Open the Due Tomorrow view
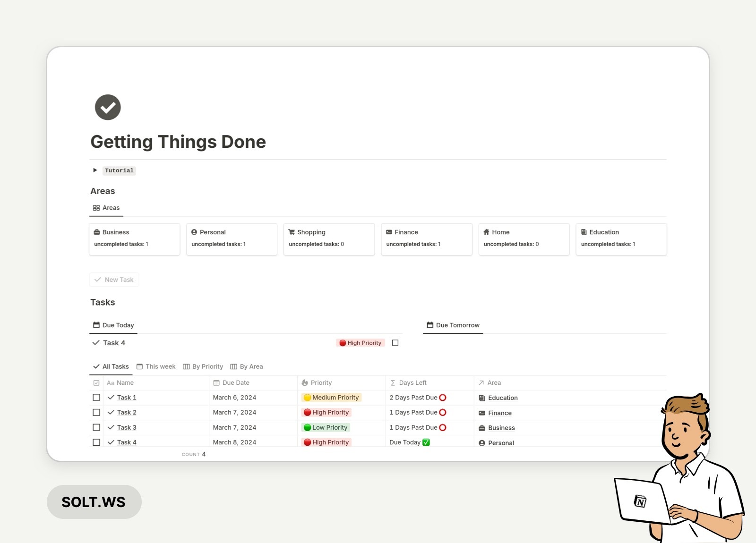This screenshot has width=756, height=543. click(453, 325)
